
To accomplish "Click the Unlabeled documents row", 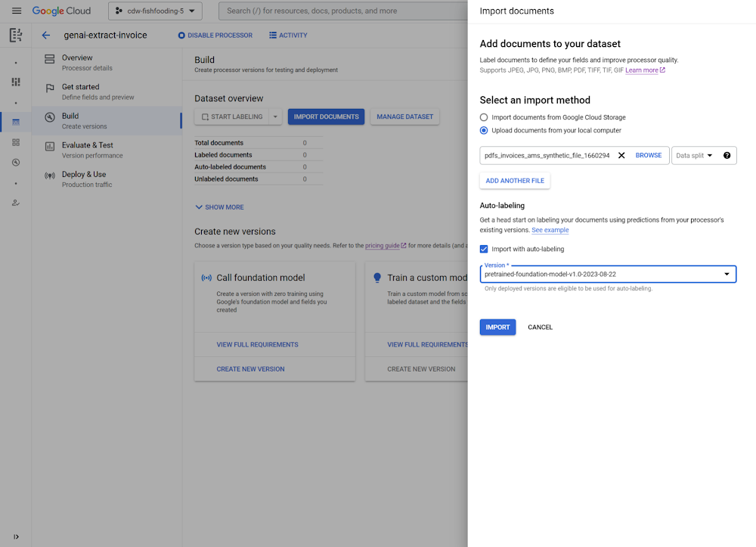I will point(258,179).
